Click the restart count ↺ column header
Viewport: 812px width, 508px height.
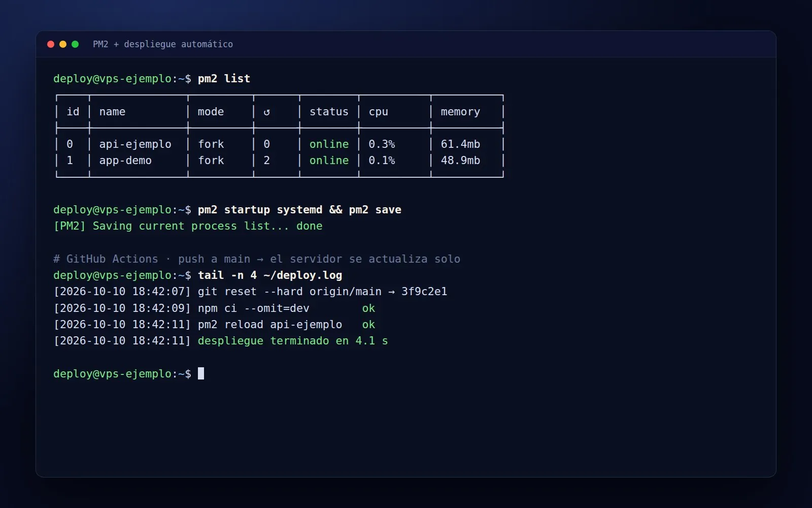coord(266,112)
